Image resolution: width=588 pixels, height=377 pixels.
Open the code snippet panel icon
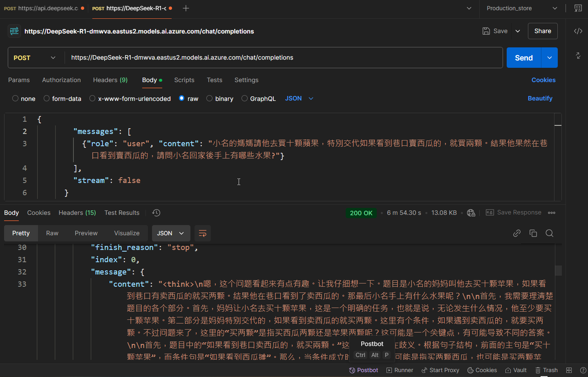click(x=578, y=31)
